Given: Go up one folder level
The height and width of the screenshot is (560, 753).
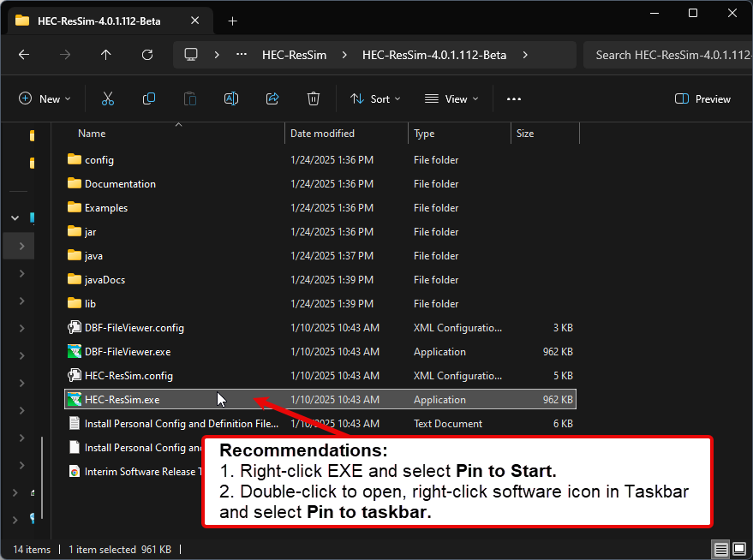Looking at the screenshot, I should pos(106,55).
